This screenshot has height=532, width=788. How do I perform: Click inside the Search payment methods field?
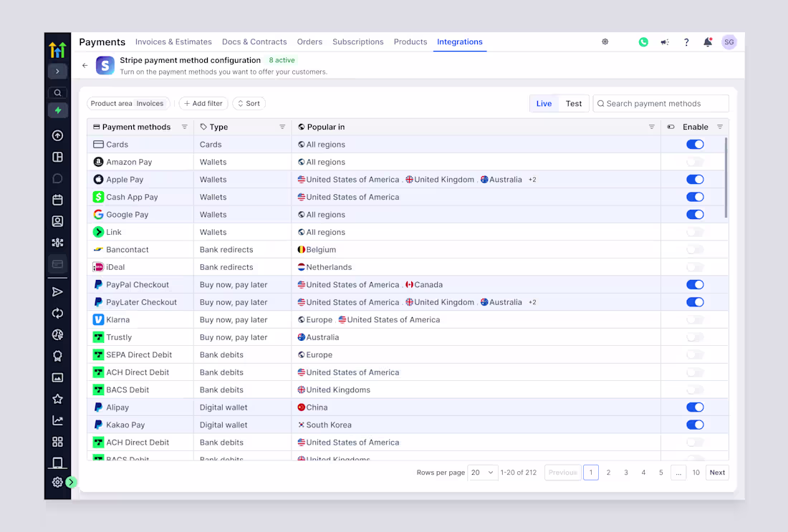(660, 103)
